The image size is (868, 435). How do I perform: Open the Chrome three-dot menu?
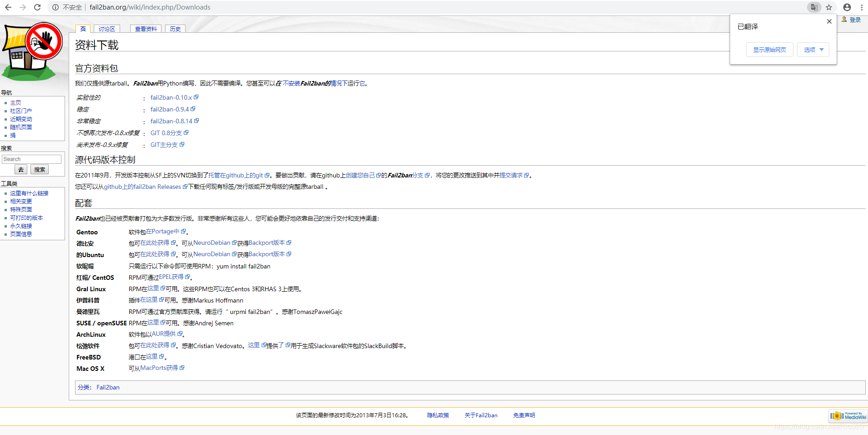tap(862, 7)
